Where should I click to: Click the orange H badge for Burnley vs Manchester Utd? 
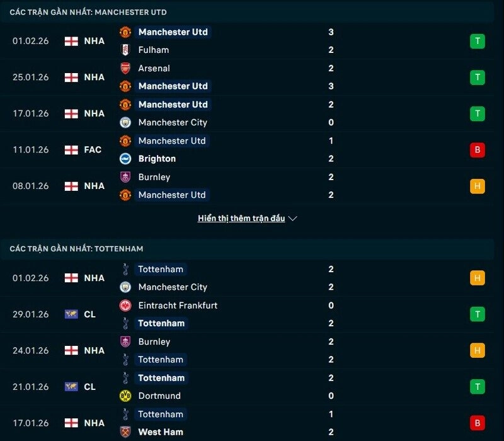477,186
